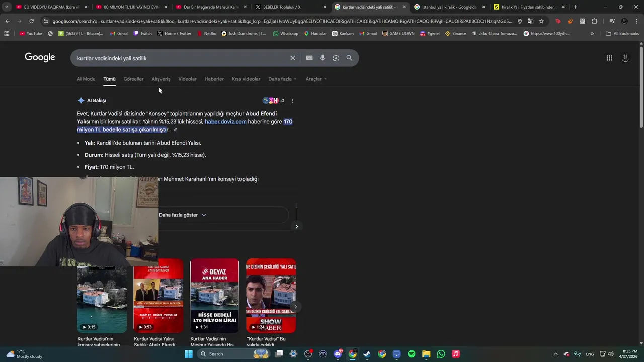644x362 pixels.
Task: Open the Google account avatar
Action: point(625,58)
